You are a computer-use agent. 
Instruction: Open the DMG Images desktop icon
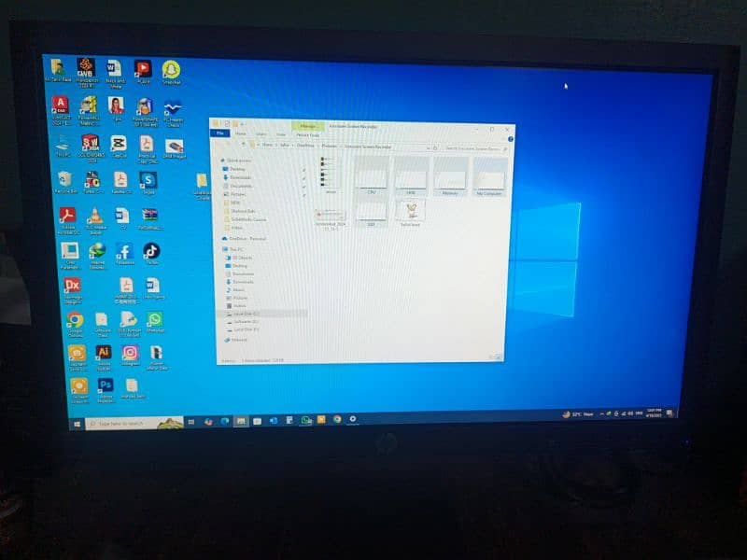point(174,148)
